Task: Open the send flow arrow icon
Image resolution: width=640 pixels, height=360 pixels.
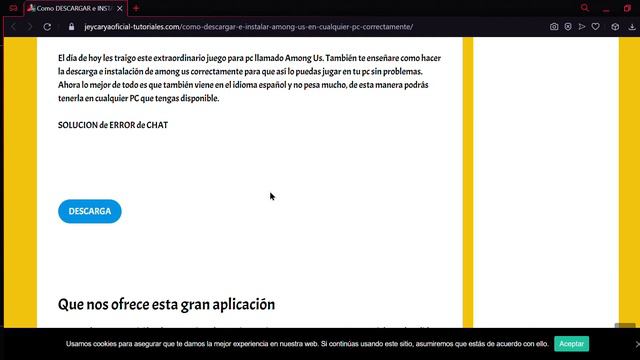Action: 582,27
